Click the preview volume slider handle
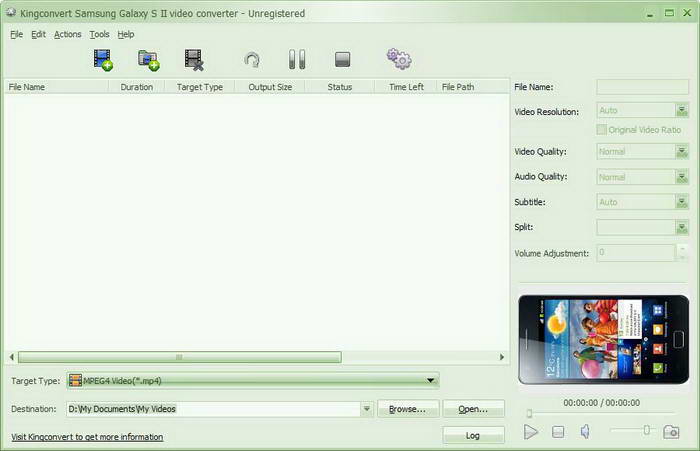The height and width of the screenshot is (451, 700). 646,430
